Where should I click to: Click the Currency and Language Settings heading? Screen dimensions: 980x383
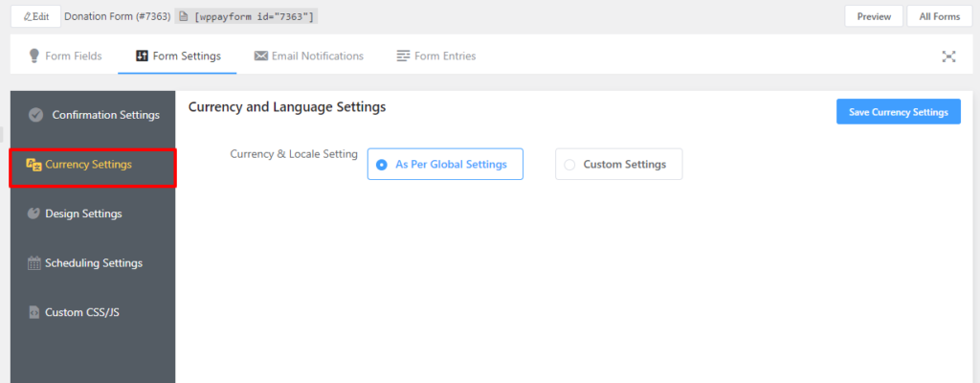(287, 107)
